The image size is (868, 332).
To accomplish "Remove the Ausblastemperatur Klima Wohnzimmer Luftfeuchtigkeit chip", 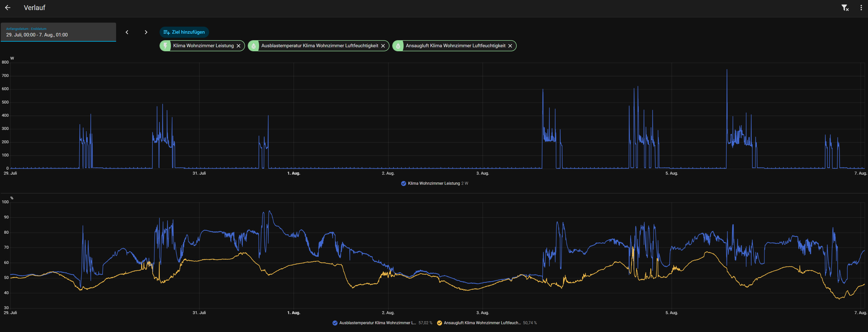I will 383,46.
